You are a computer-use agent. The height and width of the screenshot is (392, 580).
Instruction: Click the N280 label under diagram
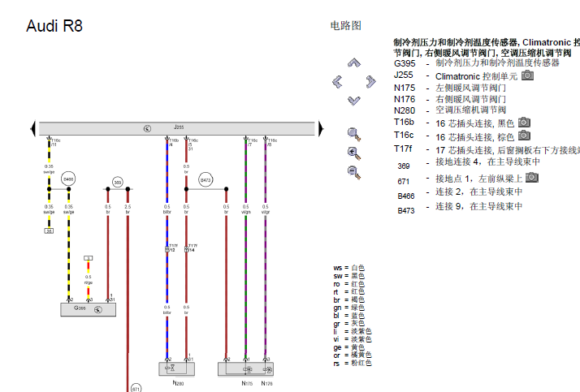click(178, 383)
